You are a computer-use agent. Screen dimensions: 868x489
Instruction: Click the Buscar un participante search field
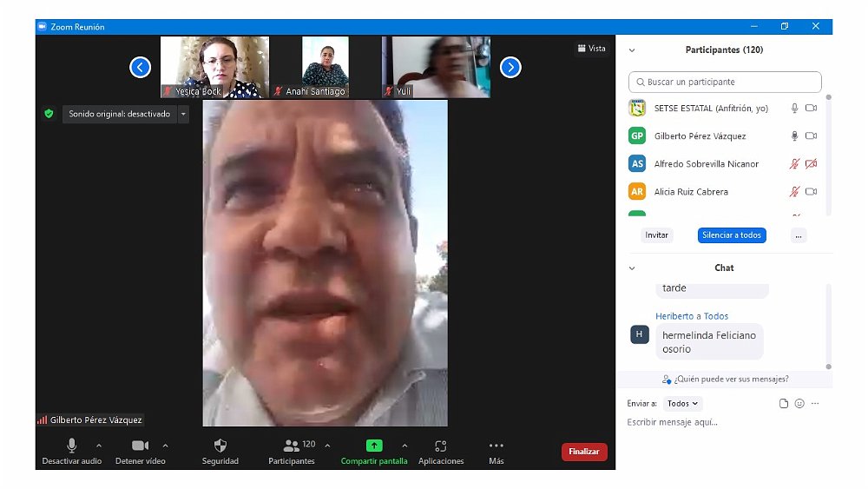click(x=725, y=83)
